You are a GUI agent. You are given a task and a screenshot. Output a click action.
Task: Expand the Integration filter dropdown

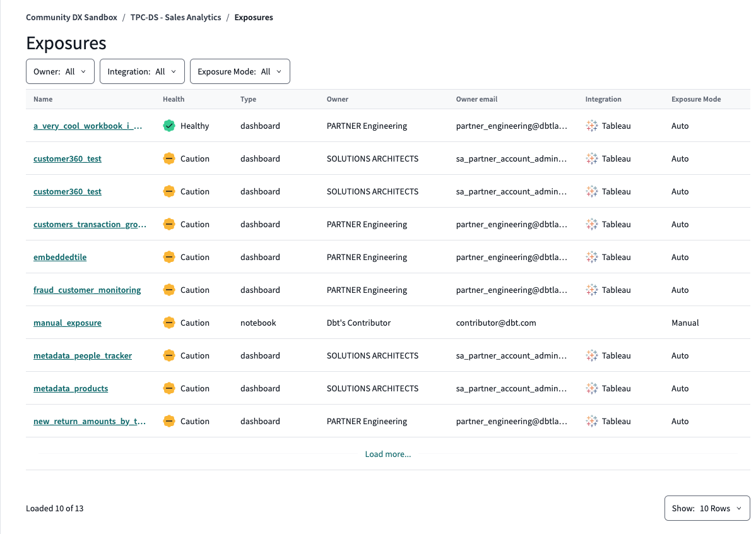tap(142, 71)
